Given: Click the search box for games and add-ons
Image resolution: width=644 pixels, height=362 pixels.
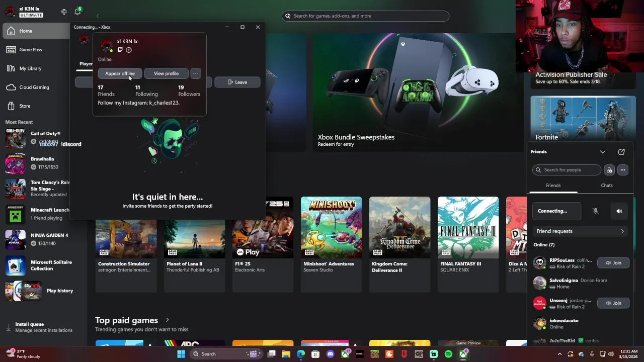Looking at the screenshot, I should (x=366, y=16).
